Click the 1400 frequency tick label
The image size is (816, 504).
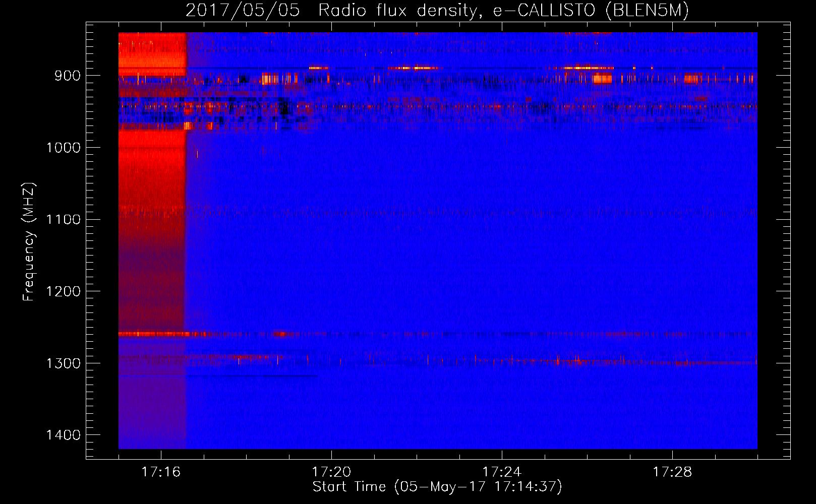pos(63,435)
